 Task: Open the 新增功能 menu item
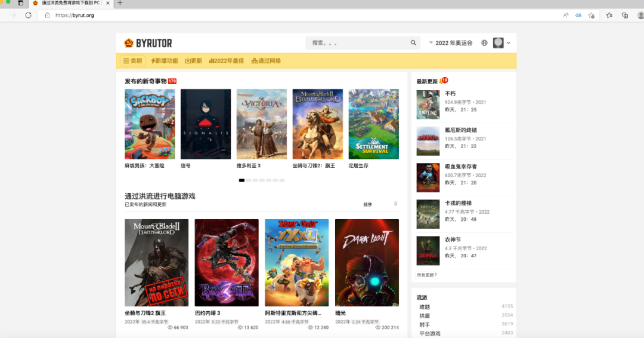point(165,61)
